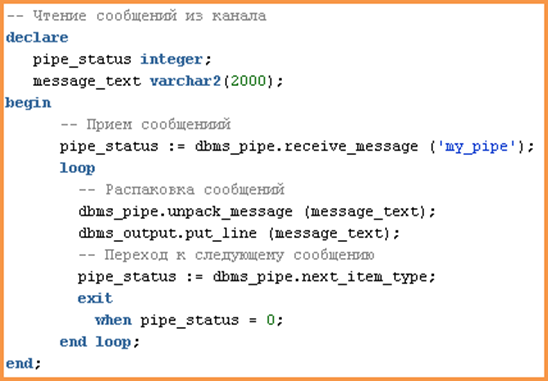Click 'unpack_message' procedure call
The image size is (548, 381).
tap(230, 211)
